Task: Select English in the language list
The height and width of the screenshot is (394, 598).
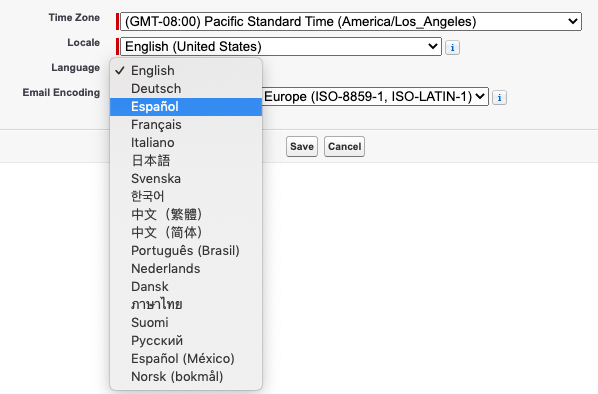Action: pyautogui.click(x=186, y=71)
